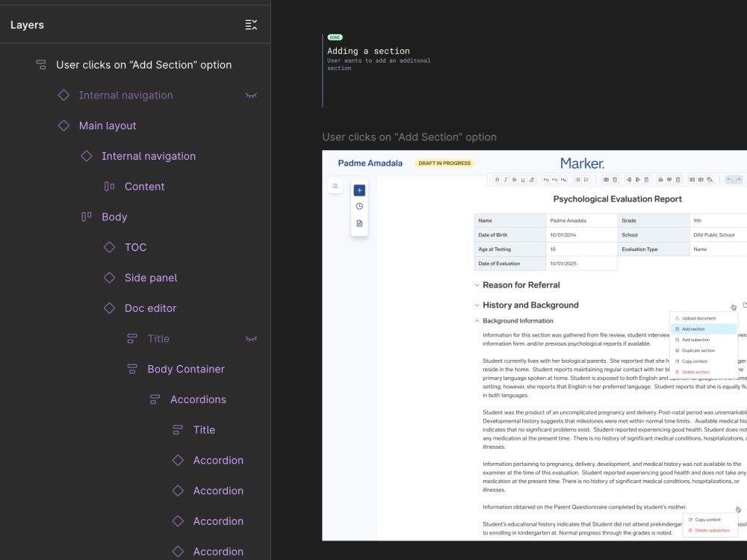This screenshot has height=560, width=747.
Task: Toggle bold formatting in the Marker toolbar
Action: point(498,179)
